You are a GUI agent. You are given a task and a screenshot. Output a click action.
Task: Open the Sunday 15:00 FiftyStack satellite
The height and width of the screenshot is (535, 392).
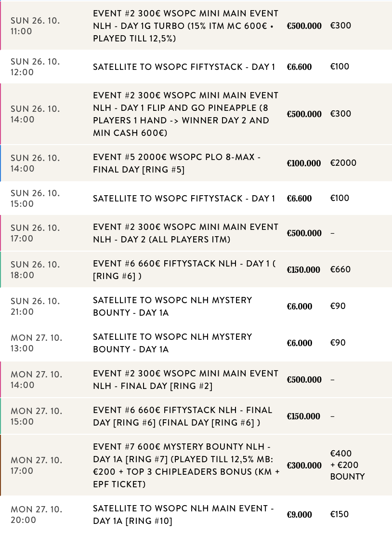point(184,199)
